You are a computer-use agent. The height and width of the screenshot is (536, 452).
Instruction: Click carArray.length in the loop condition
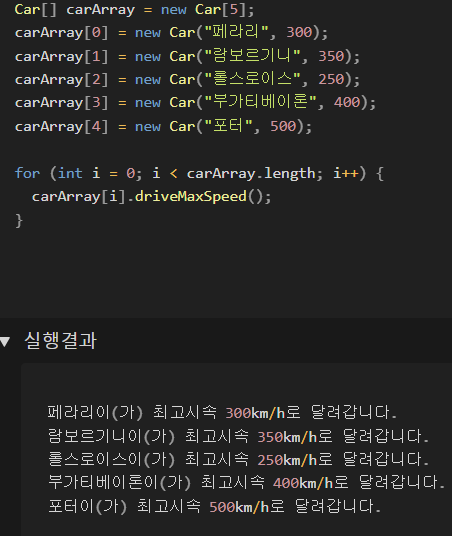click(x=251, y=174)
